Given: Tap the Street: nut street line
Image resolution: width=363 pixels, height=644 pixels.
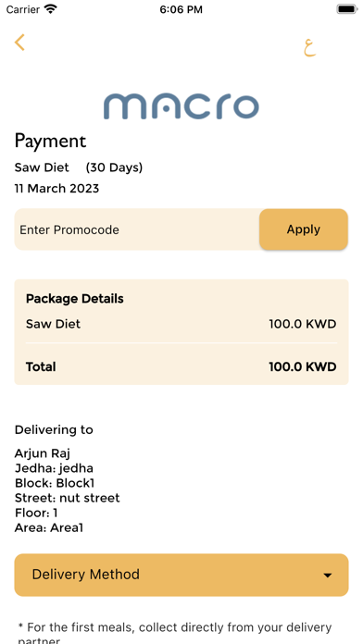Looking at the screenshot, I should click(x=67, y=498).
